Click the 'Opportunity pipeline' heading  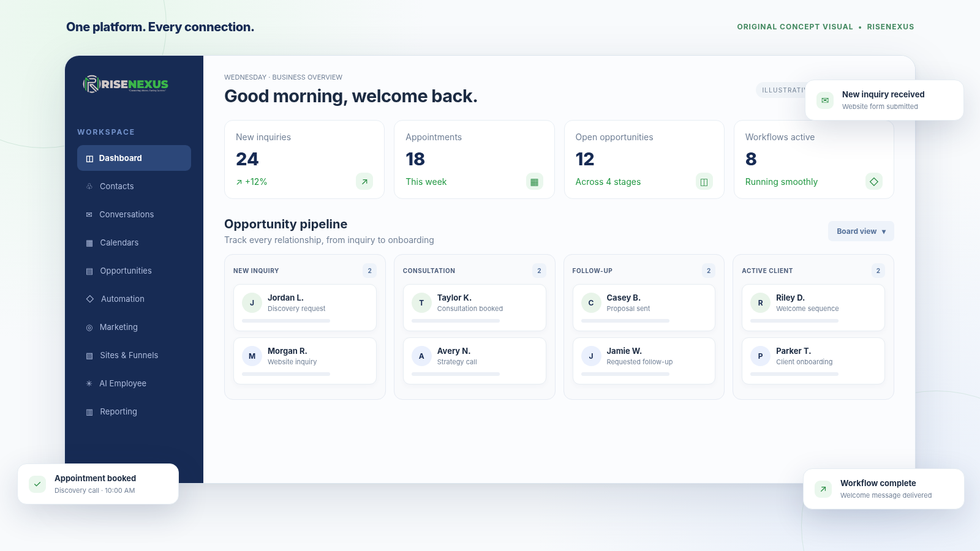point(286,224)
